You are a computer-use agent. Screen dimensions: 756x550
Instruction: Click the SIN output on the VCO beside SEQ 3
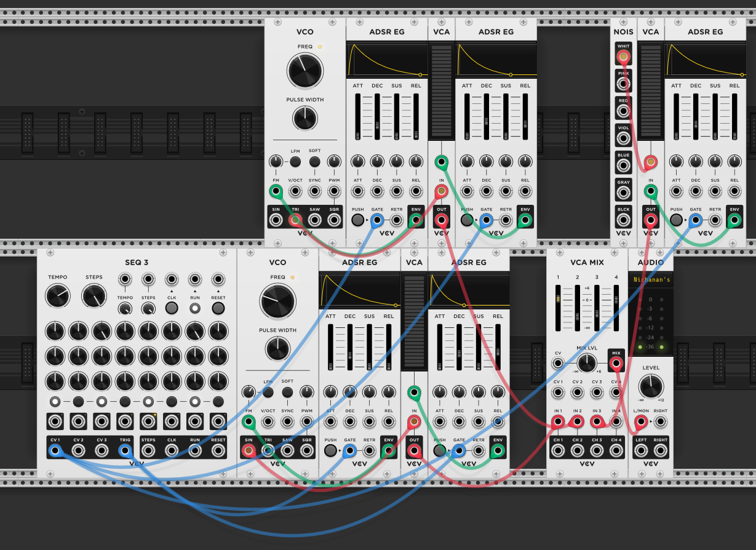pos(249,451)
